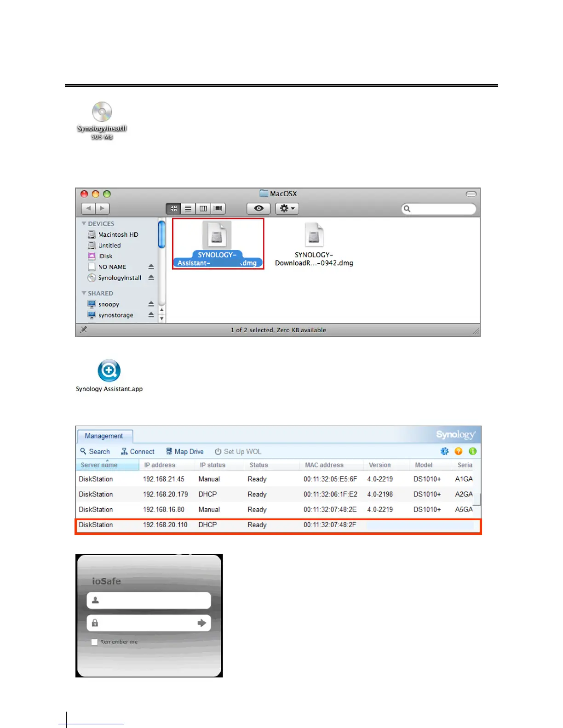Eject the snoopy shared computer
Screen dimensions: 563x728
(151, 304)
